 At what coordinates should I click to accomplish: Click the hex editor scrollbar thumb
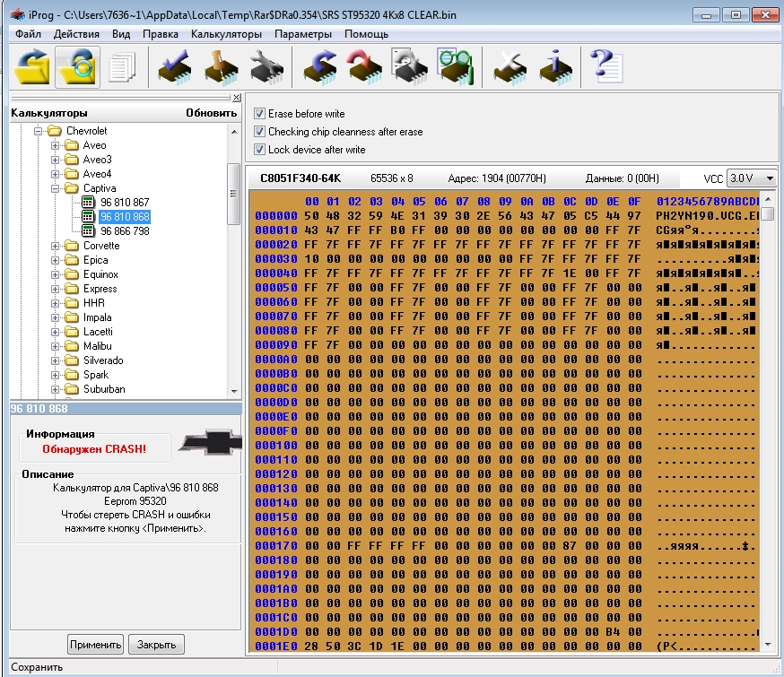(768, 213)
